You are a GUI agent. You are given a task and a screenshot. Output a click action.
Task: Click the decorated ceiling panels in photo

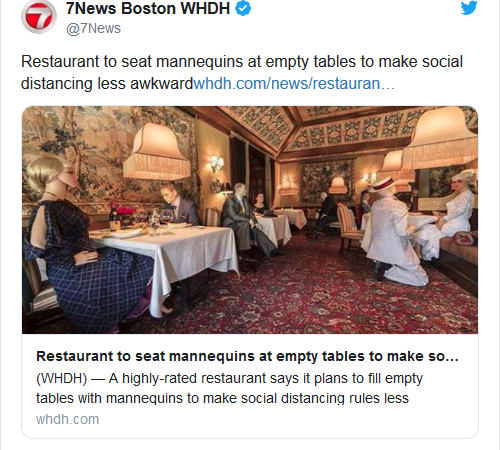click(333, 128)
